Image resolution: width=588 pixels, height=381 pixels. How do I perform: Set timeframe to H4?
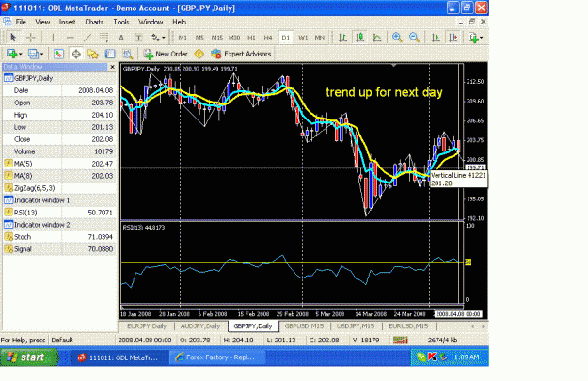268,38
